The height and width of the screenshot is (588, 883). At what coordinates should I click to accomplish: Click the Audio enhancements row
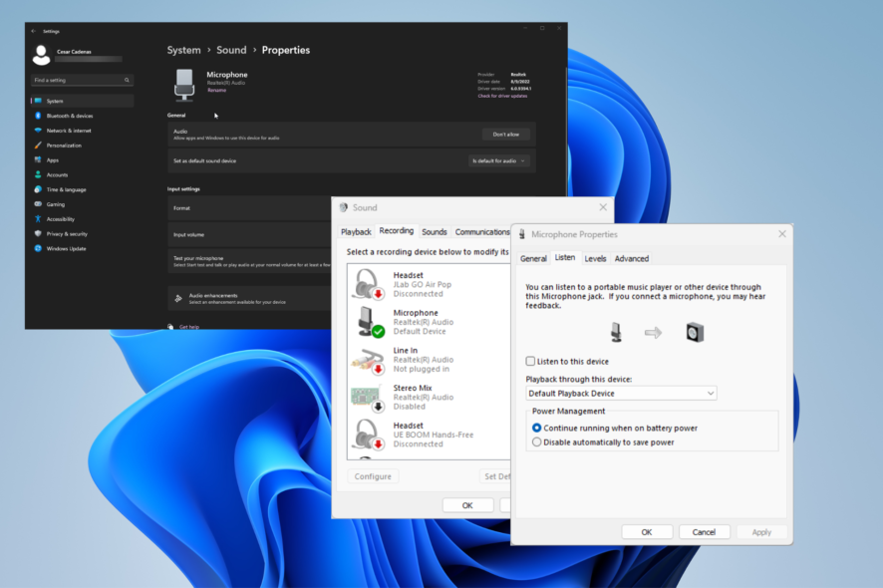point(249,299)
